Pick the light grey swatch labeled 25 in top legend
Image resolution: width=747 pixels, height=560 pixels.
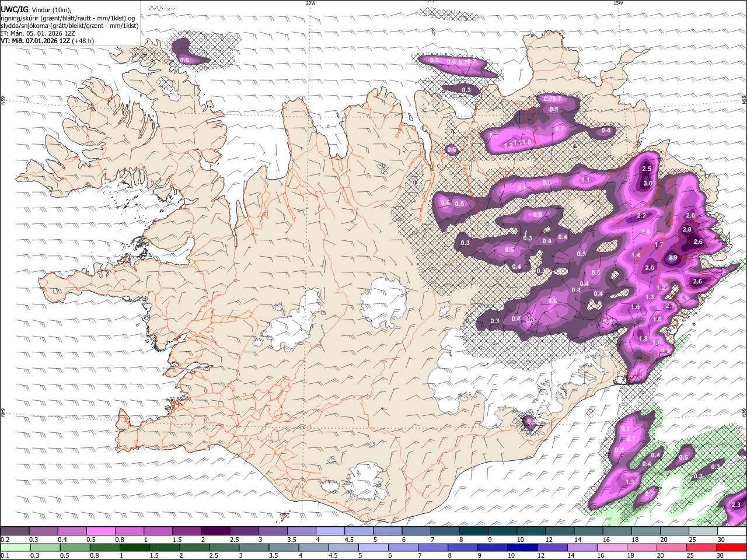tap(703, 531)
